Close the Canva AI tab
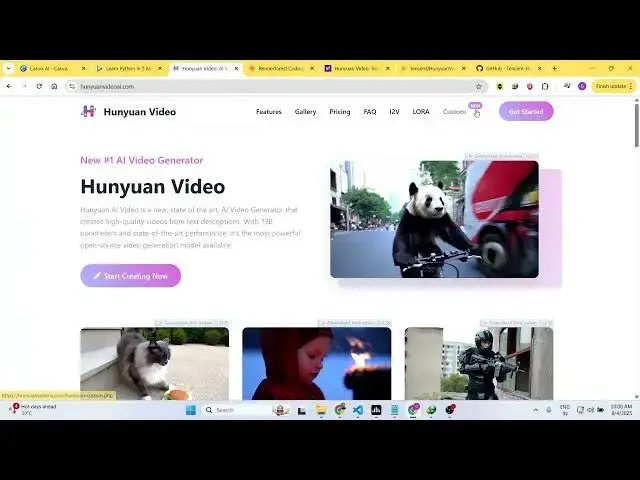Image resolution: width=640 pixels, height=480 pixels. point(84,69)
